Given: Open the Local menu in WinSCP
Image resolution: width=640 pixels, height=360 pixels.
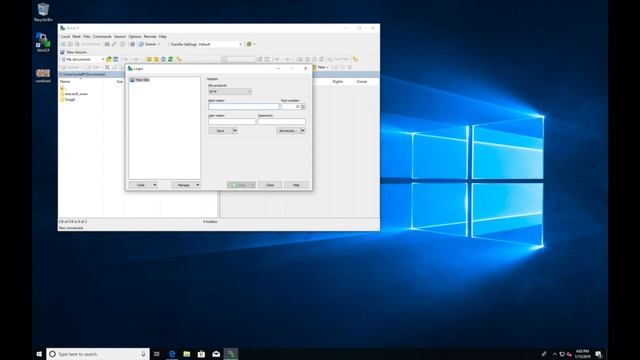Looking at the screenshot, I should 65,36.
